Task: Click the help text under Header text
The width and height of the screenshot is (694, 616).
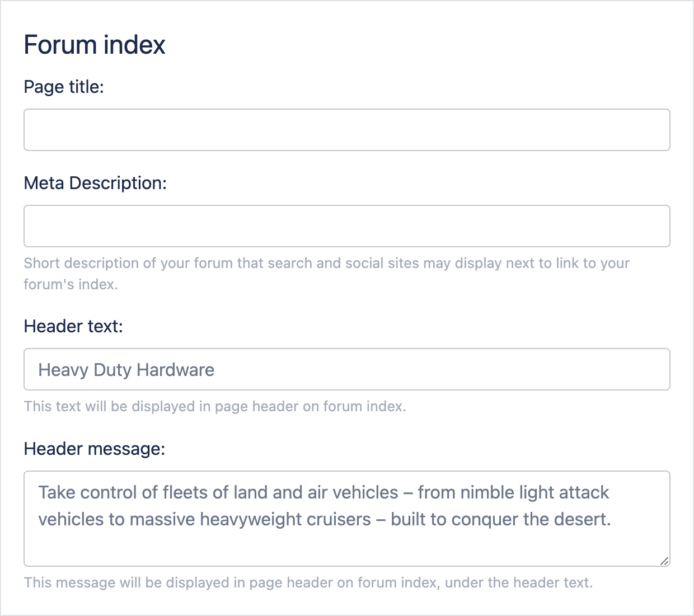Action: (x=215, y=406)
